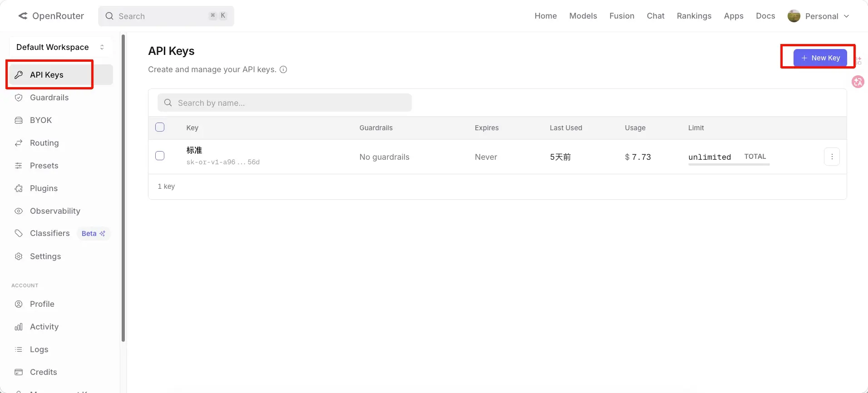This screenshot has height=393, width=868.
Task: Click the info icon beside API keys description
Action: (x=283, y=69)
